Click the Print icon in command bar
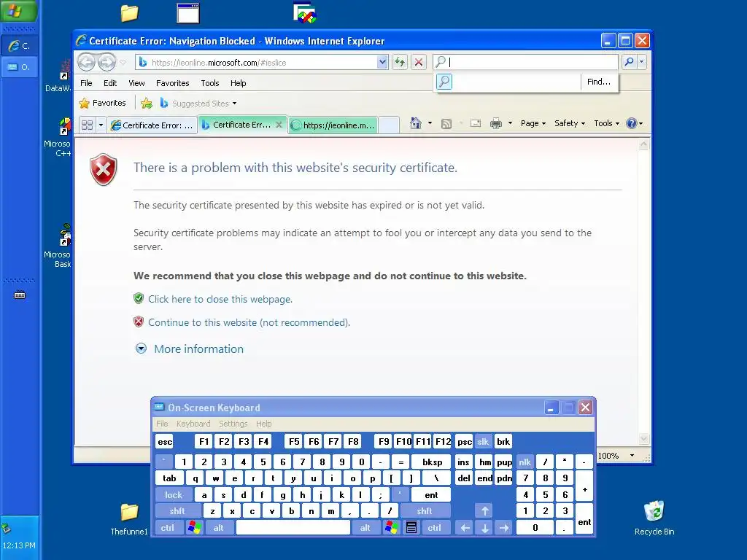The height and width of the screenshot is (560, 747). pyautogui.click(x=496, y=123)
